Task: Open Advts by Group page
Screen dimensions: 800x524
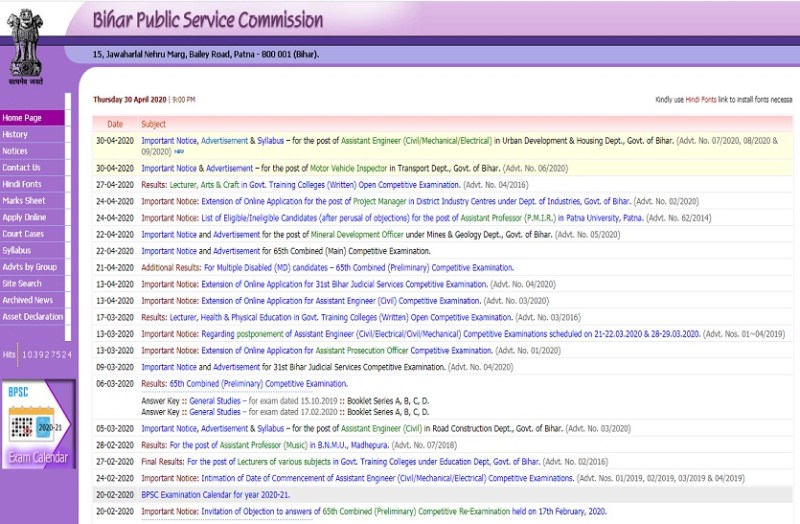Action: click(x=29, y=267)
